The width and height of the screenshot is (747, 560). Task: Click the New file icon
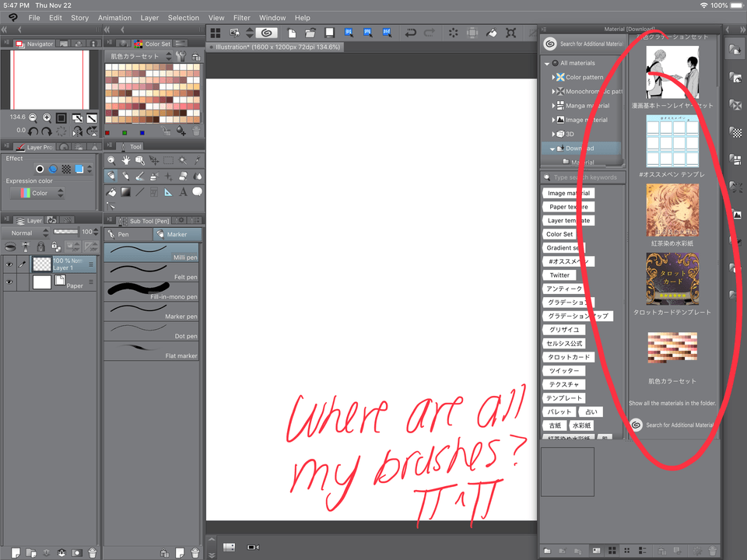point(291,33)
